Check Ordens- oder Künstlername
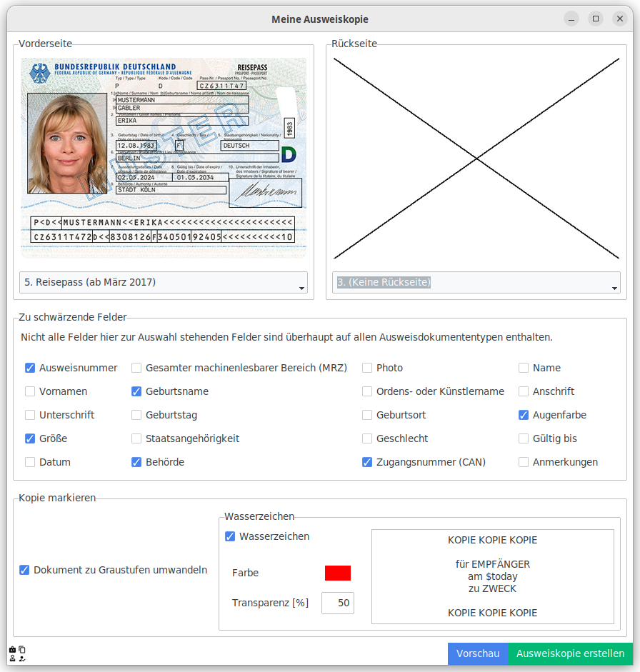Screen dimensions: 640x672 [x=367, y=391]
